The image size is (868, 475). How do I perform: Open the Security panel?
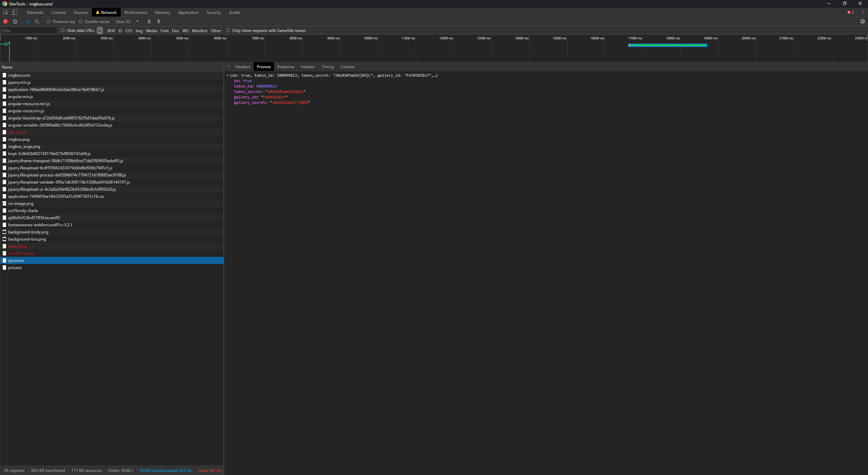(x=214, y=13)
